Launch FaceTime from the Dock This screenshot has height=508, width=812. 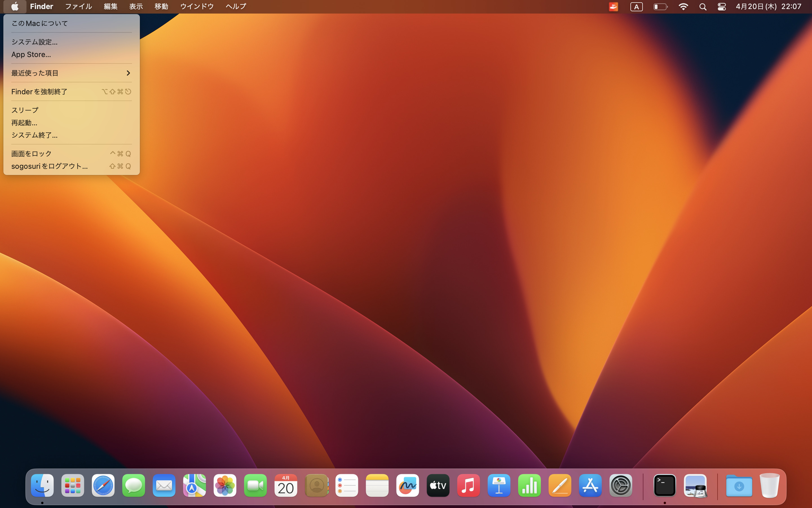255,485
